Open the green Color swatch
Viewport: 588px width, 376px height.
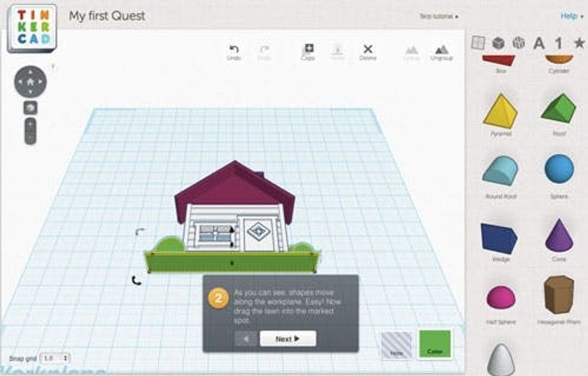435,345
